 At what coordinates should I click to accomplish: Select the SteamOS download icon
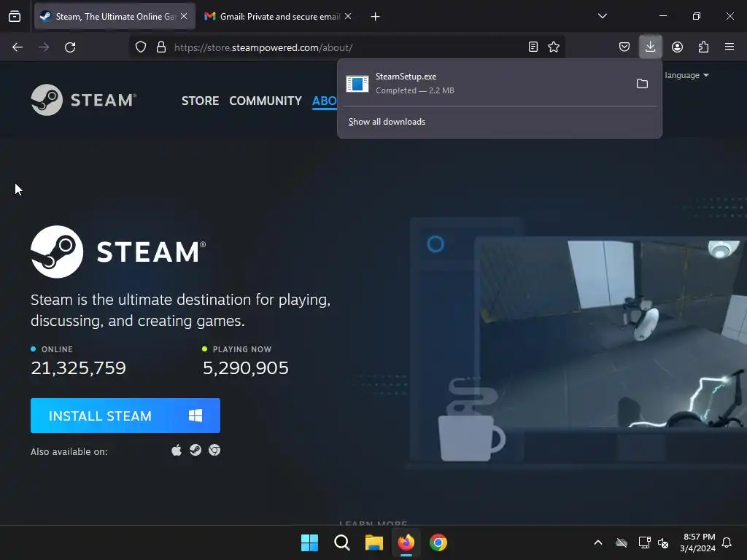click(x=196, y=450)
